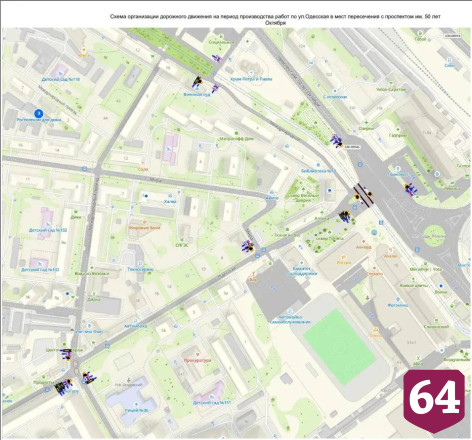Click the green football field
Image resolution: width=472 pixels, height=440 pixels.
pyautogui.click(x=339, y=347)
